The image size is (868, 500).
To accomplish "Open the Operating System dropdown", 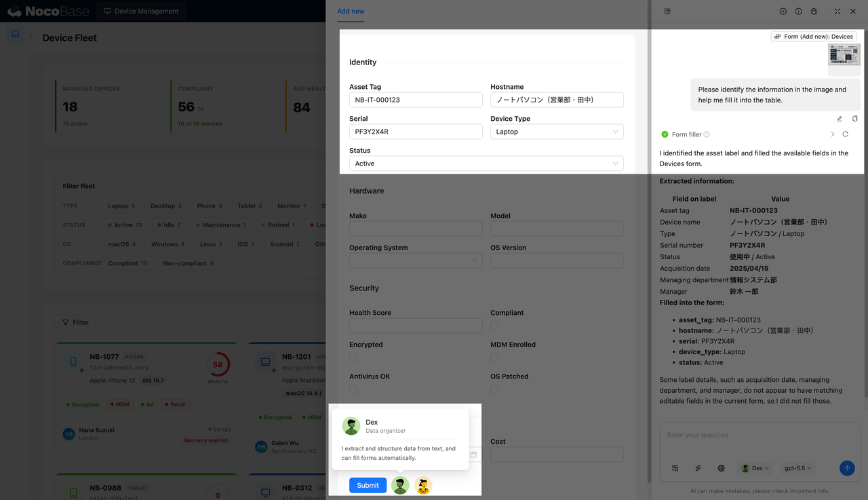I will coord(416,261).
